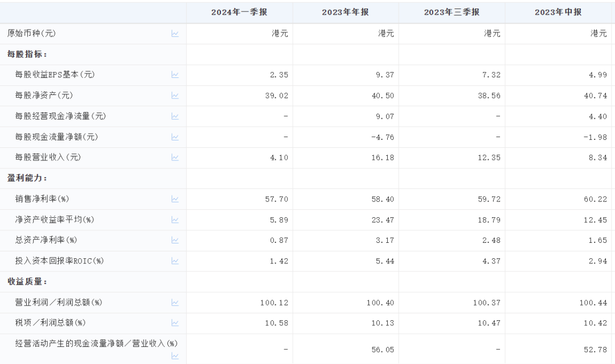The height and width of the screenshot is (364, 615).
Task: Choose the 2023中报 column header
Action: point(558,13)
